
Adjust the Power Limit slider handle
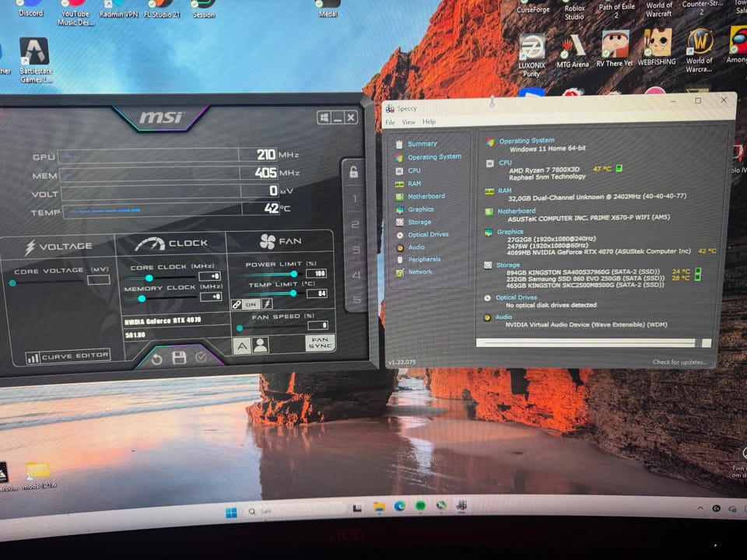(294, 274)
